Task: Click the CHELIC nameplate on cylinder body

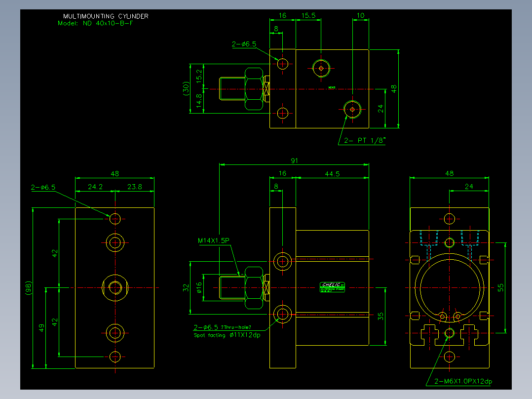Action: click(333, 287)
